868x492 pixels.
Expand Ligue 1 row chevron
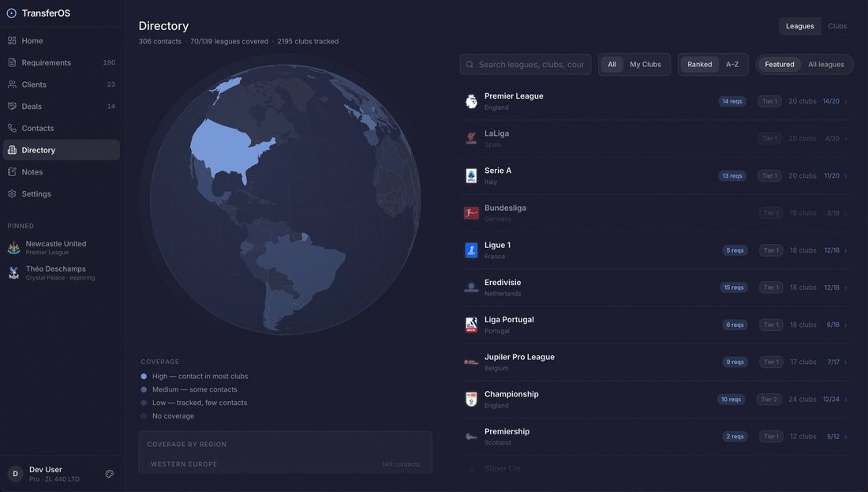click(846, 250)
